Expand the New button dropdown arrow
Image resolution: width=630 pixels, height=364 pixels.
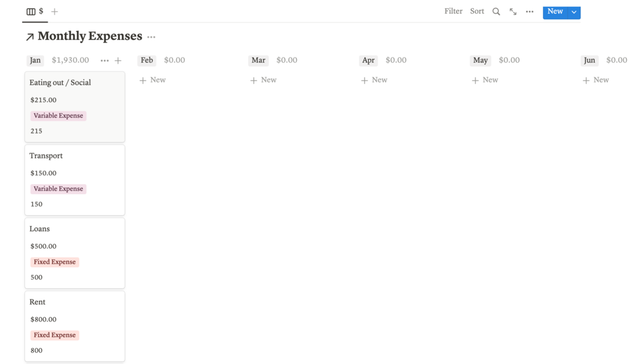tap(574, 12)
